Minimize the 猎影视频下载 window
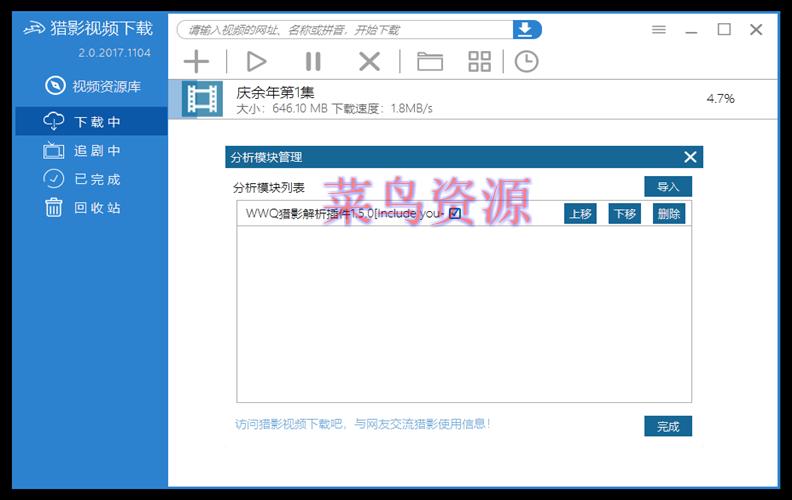 (691, 31)
